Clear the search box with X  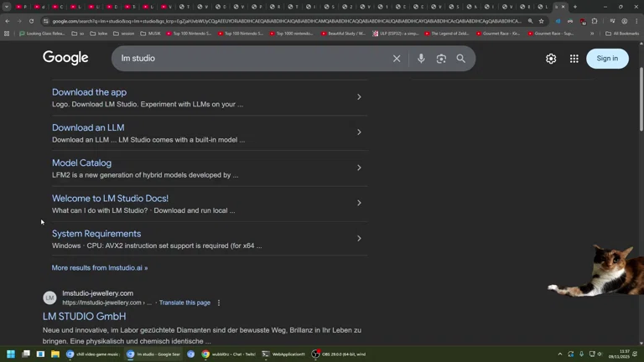[397, 59]
